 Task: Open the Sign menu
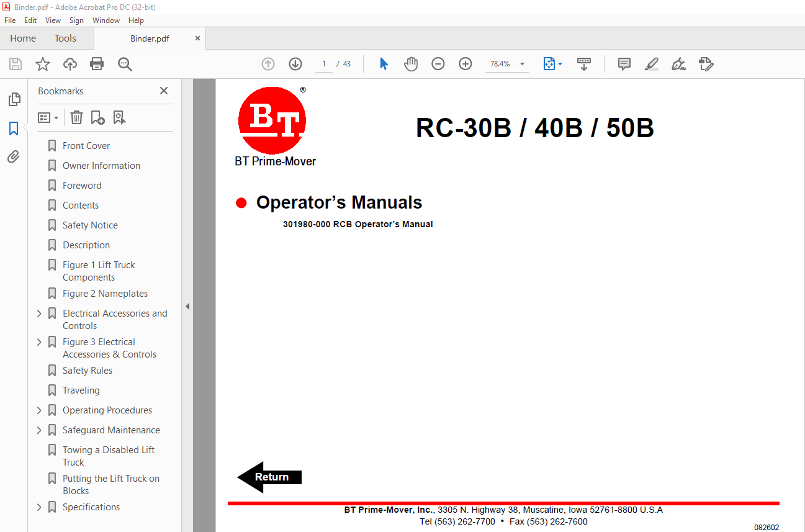coord(76,20)
